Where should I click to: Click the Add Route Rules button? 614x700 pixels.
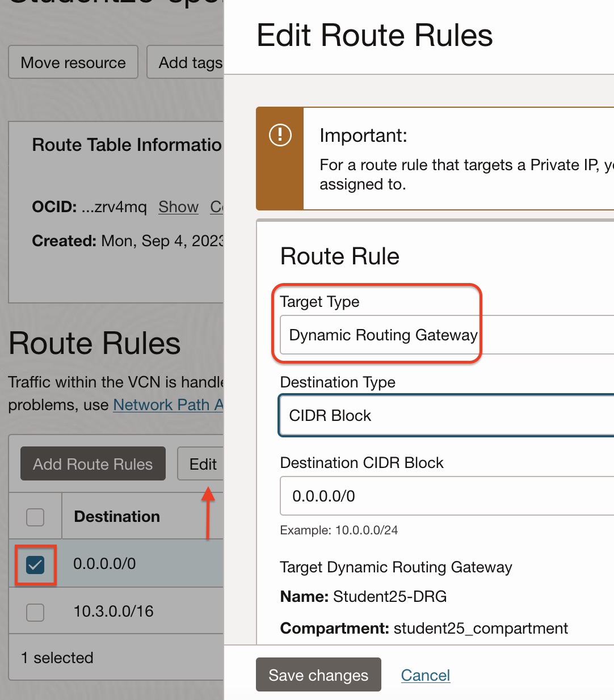(93, 464)
